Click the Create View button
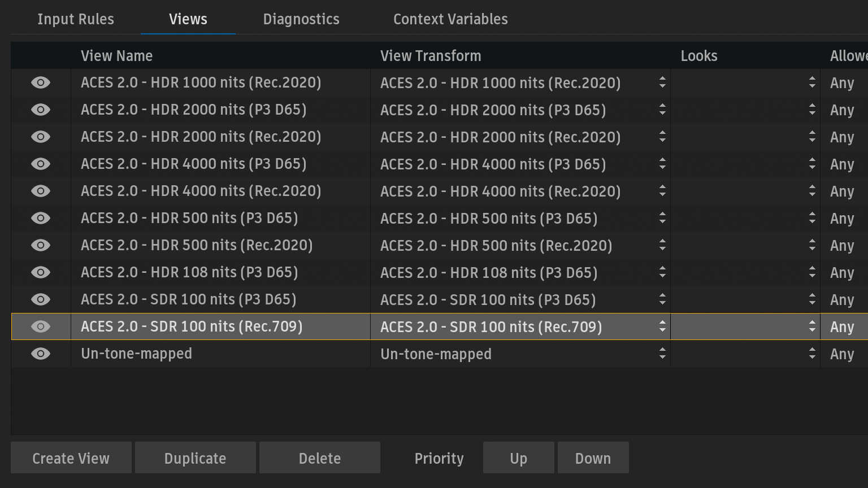This screenshot has width=868, height=488. pyautogui.click(x=71, y=458)
